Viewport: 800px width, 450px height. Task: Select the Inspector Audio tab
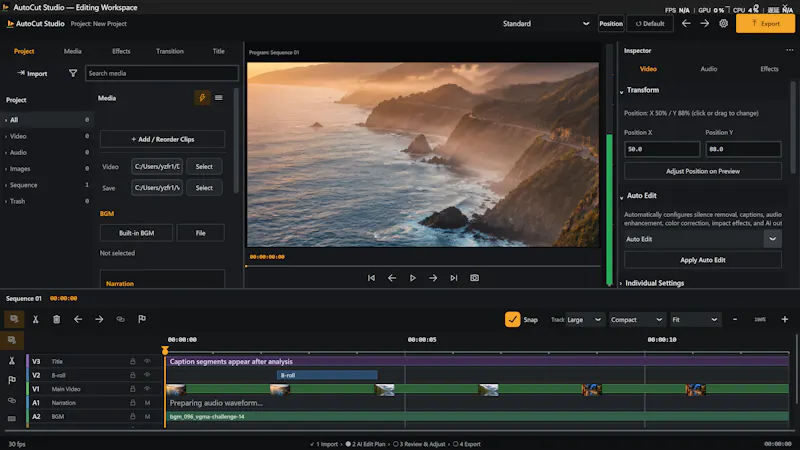(x=709, y=69)
